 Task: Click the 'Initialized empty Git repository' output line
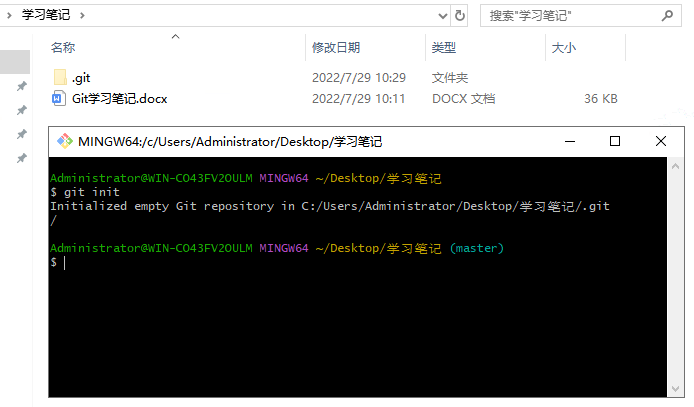[330, 207]
